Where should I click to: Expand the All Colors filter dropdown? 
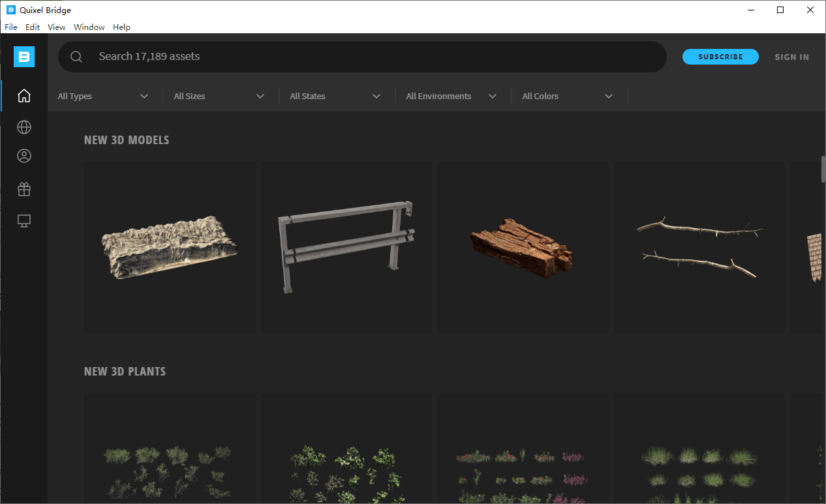[x=568, y=96]
